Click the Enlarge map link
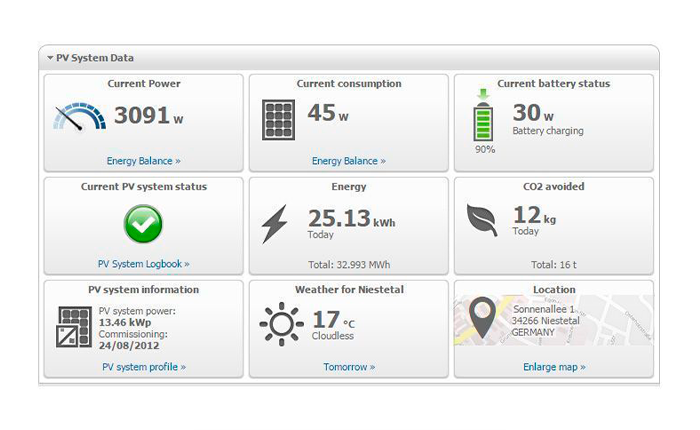 (x=554, y=367)
